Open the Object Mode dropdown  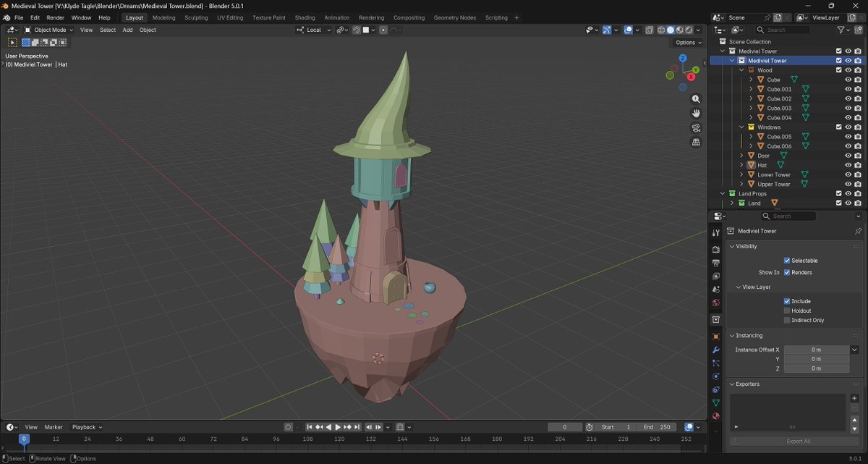[47, 30]
